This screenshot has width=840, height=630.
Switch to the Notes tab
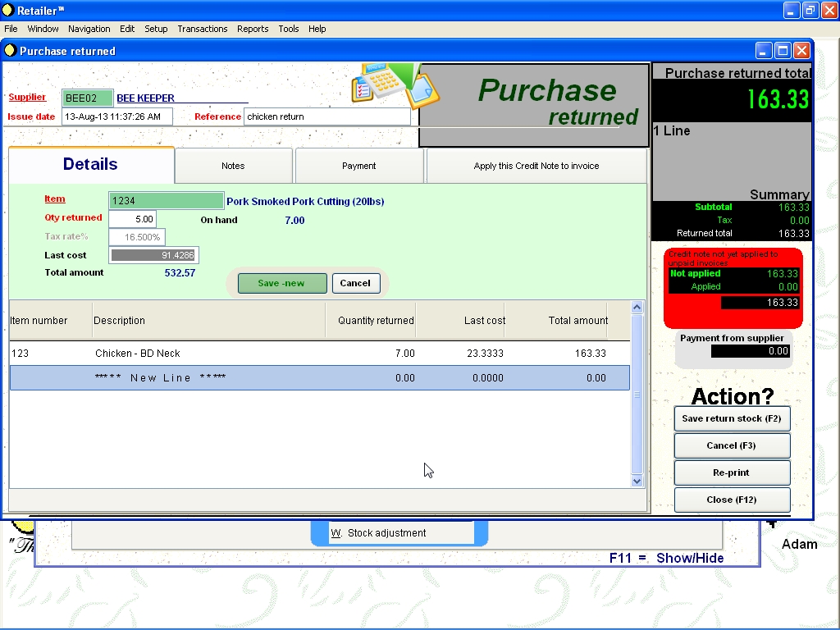coord(233,166)
